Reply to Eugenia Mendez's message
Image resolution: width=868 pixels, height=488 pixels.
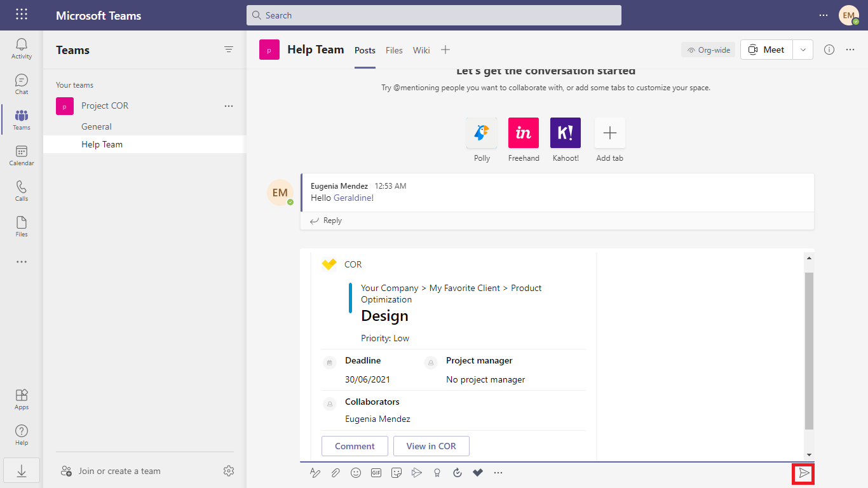(326, 220)
